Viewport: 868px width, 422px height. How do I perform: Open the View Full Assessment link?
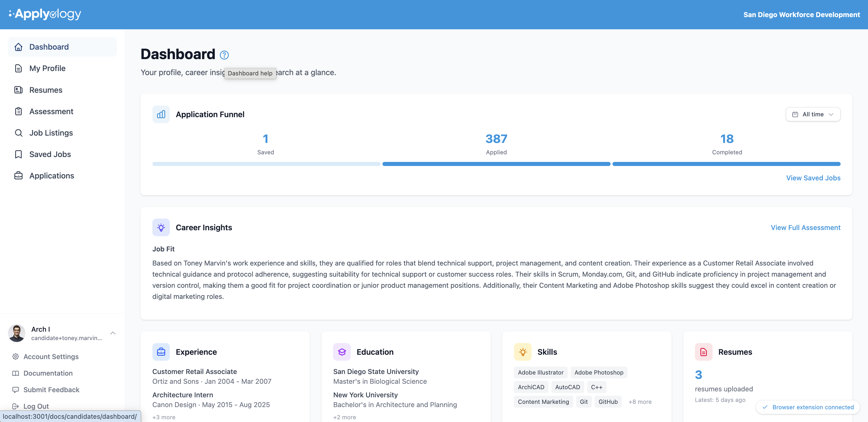(805, 227)
